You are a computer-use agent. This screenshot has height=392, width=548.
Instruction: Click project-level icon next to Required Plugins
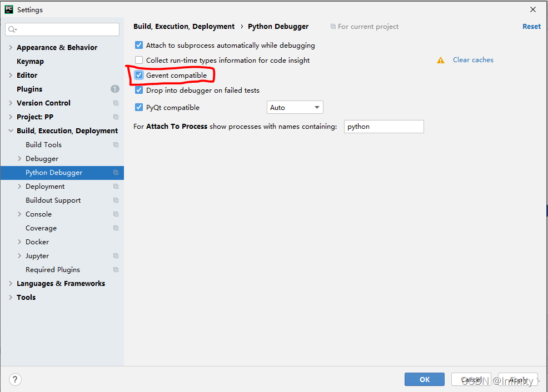pyautogui.click(x=116, y=269)
